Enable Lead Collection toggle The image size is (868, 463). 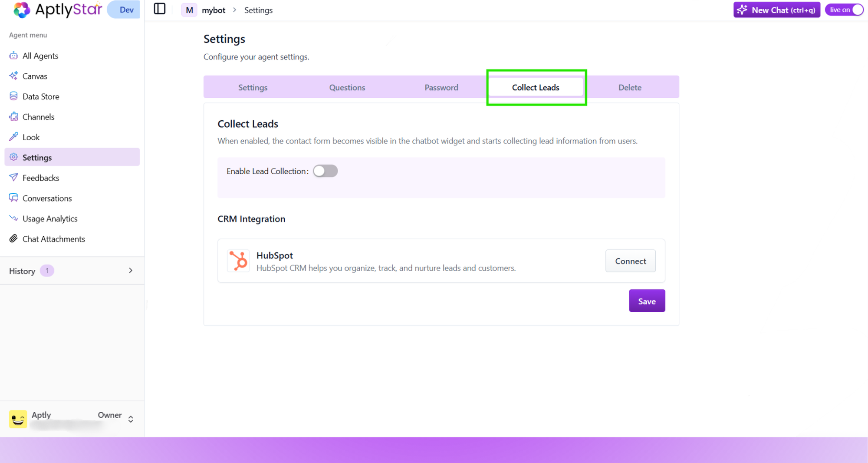coord(325,171)
